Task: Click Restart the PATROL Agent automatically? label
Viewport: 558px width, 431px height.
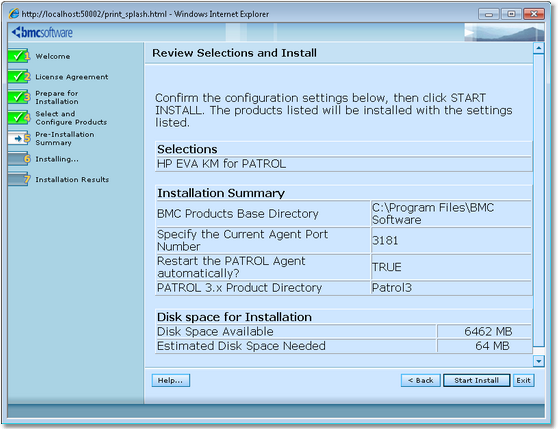Action: pos(231,267)
